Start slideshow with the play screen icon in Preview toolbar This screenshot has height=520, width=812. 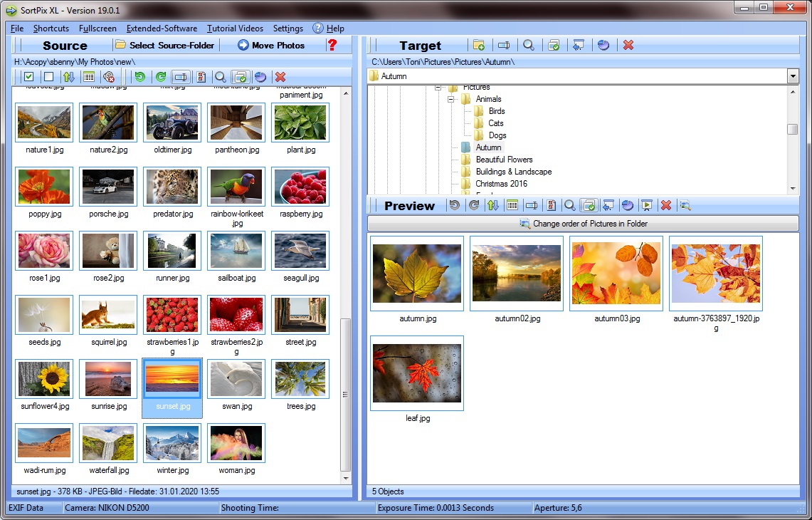[647, 205]
